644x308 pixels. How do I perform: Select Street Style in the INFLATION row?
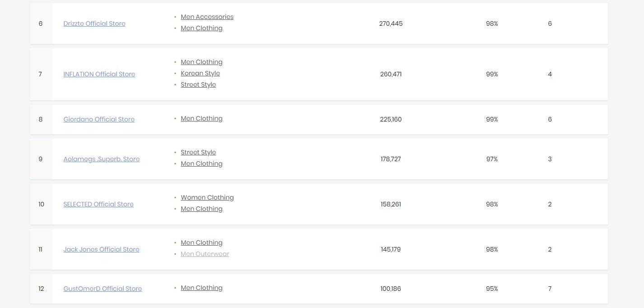click(x=198, y=84)
